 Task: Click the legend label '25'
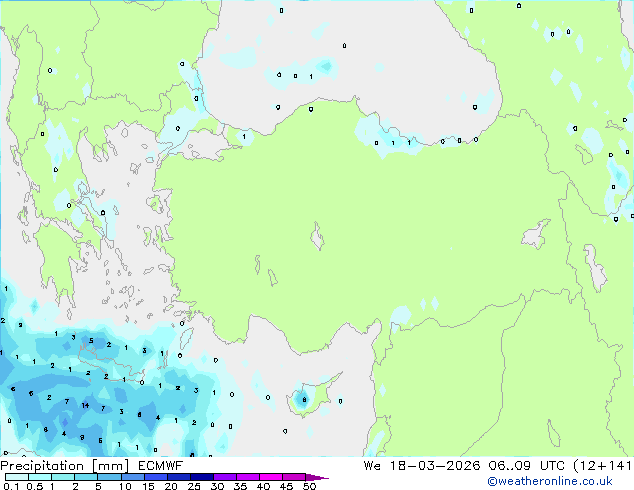194,486
